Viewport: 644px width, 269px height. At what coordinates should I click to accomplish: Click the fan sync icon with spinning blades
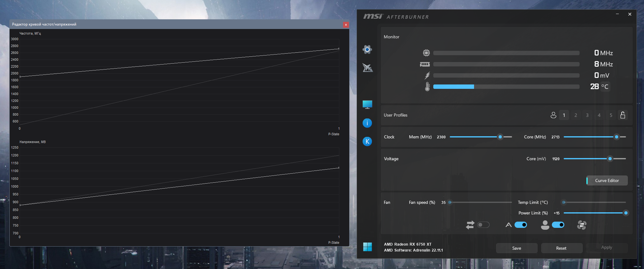click(x=582, y=225)
